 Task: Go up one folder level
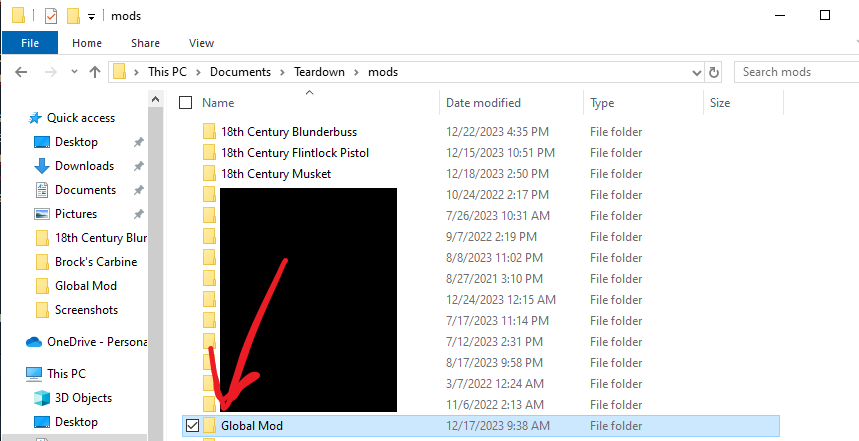(x=95, y=72)
